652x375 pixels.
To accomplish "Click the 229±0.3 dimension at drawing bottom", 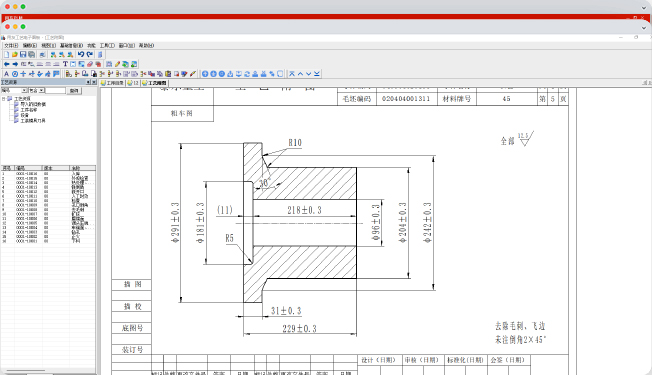I will click(299, 329).
